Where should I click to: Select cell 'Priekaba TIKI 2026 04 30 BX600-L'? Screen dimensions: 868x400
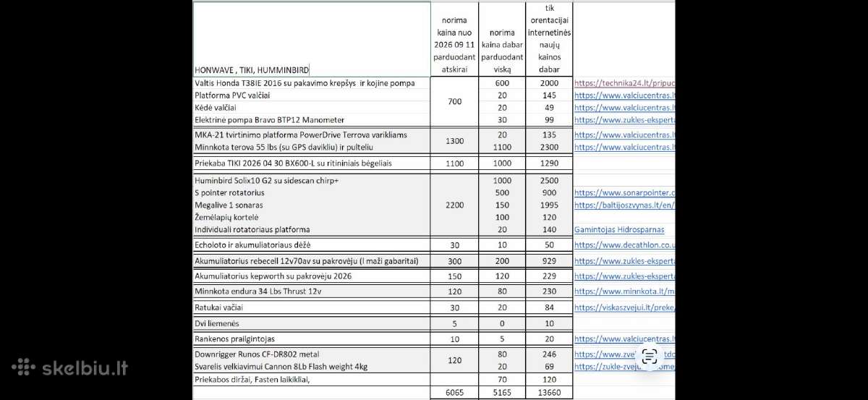(x=312, y=163)
